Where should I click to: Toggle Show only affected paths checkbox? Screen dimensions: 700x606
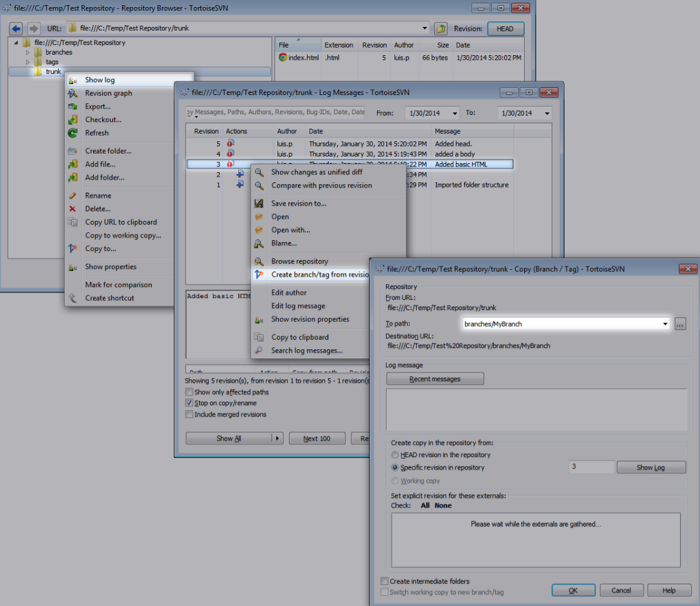coord(189,392)
